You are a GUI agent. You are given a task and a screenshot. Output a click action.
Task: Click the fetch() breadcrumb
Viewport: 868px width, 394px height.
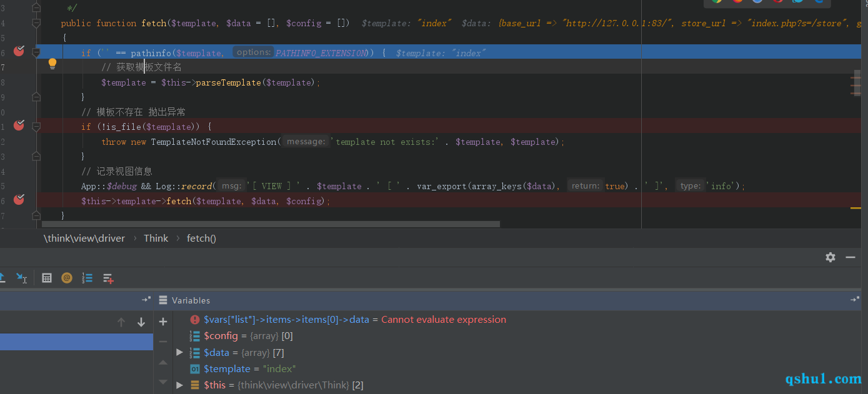[201, 238]
